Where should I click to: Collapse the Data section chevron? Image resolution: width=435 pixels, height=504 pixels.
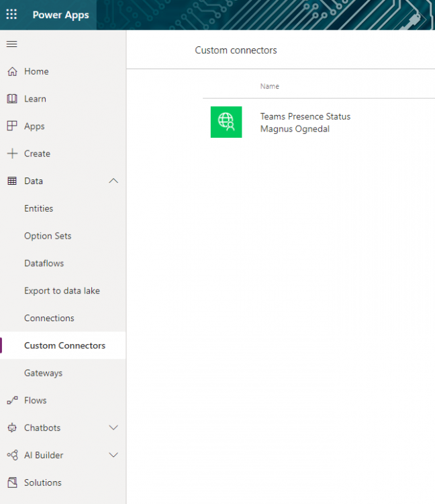(x=113, y=181)
